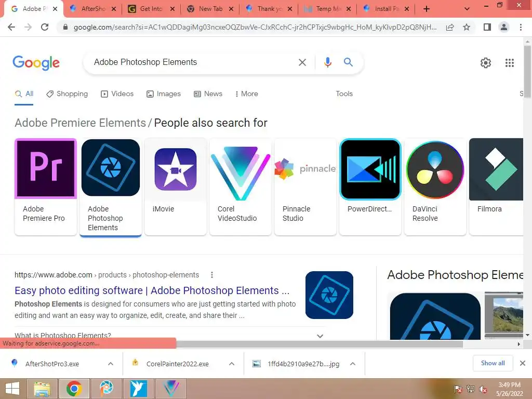The width and height of the screenshot is (532, 399).
Task: Go back to the previous page
Action: (x=11, y=27)
